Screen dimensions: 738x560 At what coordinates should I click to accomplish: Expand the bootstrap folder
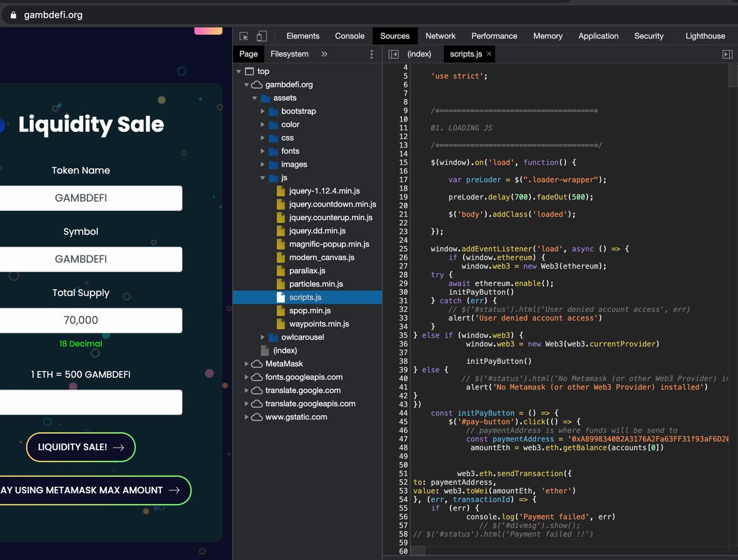point(262,111)
